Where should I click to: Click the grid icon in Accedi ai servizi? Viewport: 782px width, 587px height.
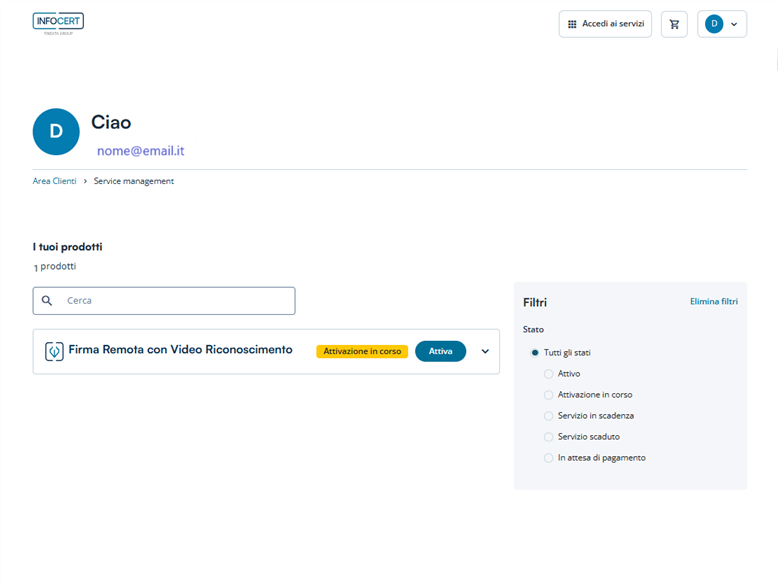tap(572, 24)
